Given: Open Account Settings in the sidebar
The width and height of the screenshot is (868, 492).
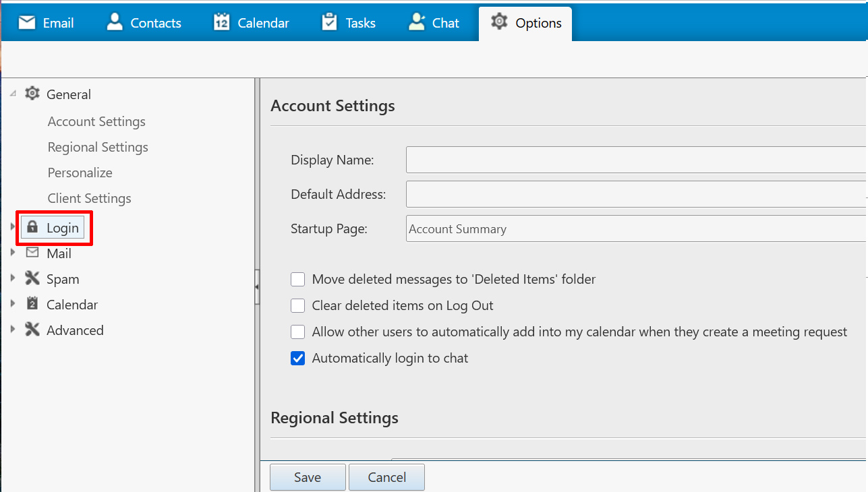Looking at the screenshot, I should click(x=96, y=121).
